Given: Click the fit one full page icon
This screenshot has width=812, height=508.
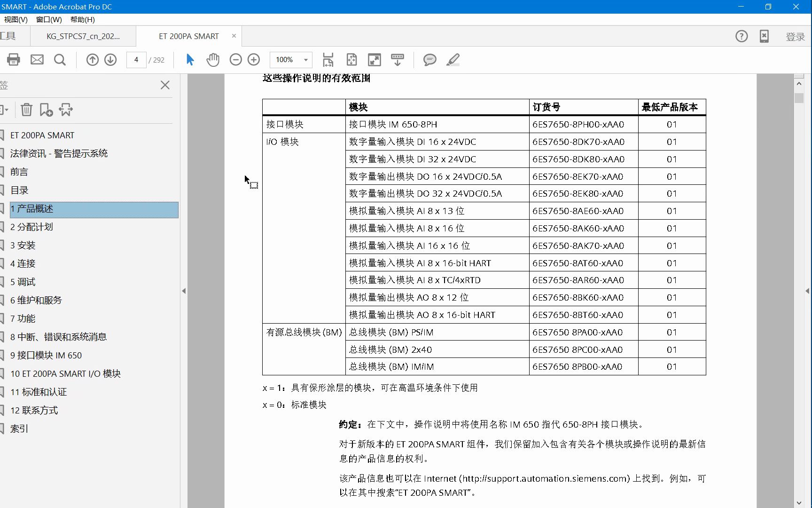Looking at the screenshot, I should click(351, 60).
